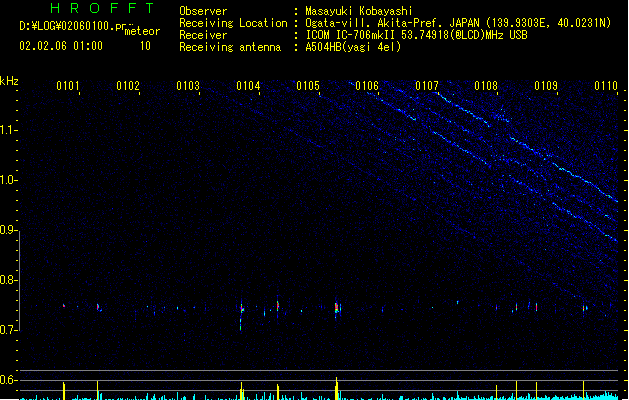Click the 1.1 kHz frequency label
This screenshot has height=400, width=629.
click(x=8, y=130)
